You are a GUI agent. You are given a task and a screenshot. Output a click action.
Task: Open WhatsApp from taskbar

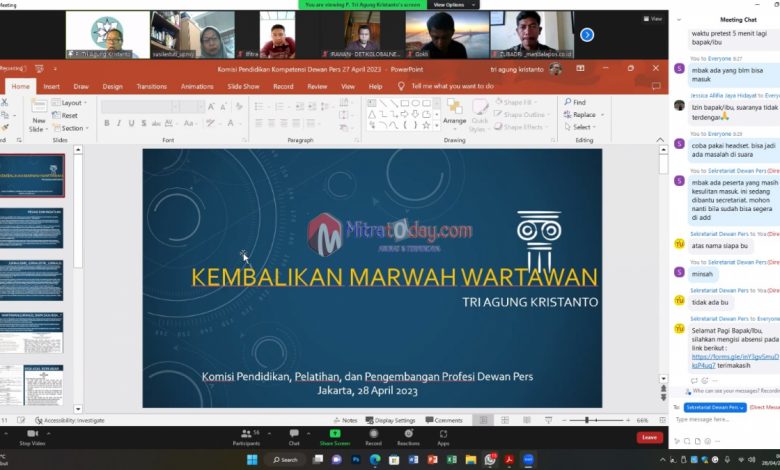[490, 460]
